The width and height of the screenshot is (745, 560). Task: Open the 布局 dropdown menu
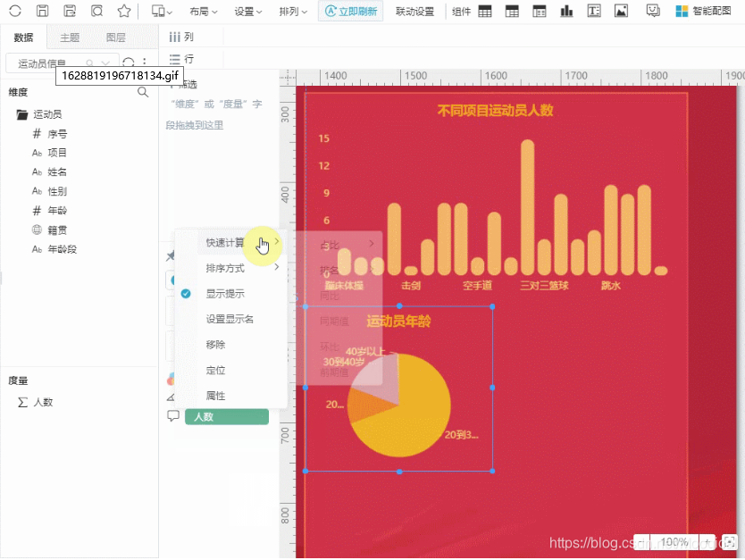pos(204,12)
